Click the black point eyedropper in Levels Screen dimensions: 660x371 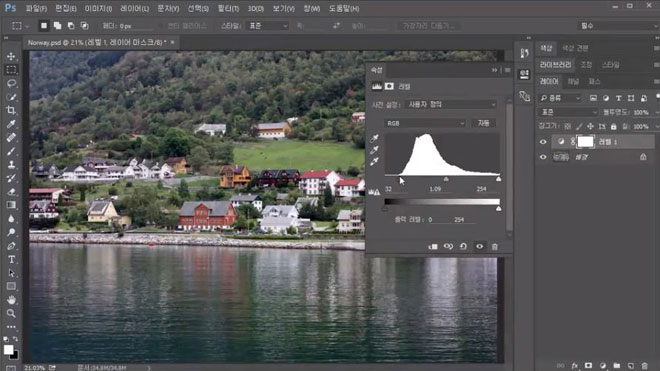(374, 138)
